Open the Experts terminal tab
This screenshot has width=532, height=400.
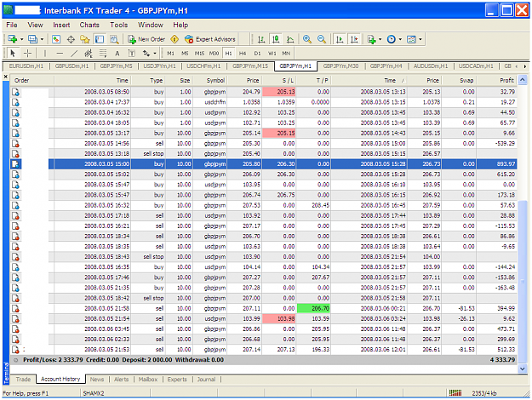click(x=177, y=380)
